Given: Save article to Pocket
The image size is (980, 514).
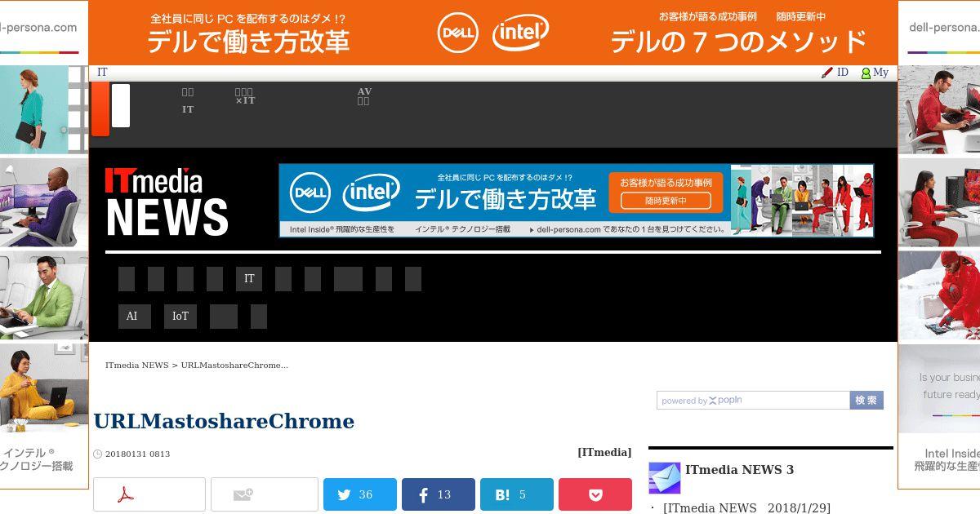Looking at the screenshot, I should [x=595, y=494].
